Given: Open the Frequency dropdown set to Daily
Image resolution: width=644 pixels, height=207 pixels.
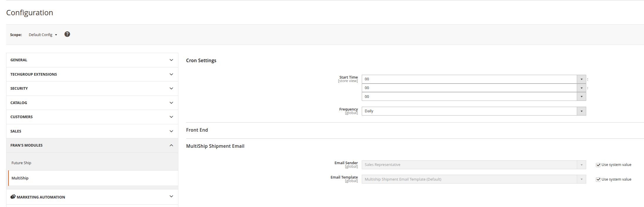Looking at the screenshot, I should (474, 111).
